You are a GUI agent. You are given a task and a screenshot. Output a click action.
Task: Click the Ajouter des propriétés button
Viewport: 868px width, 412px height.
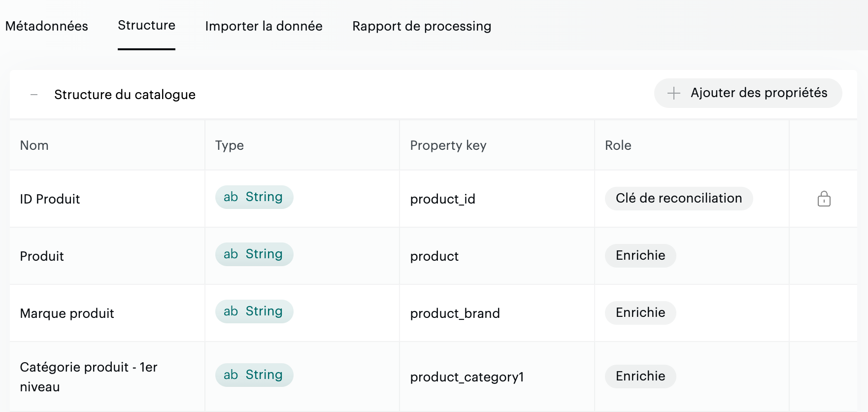(747, 93)
